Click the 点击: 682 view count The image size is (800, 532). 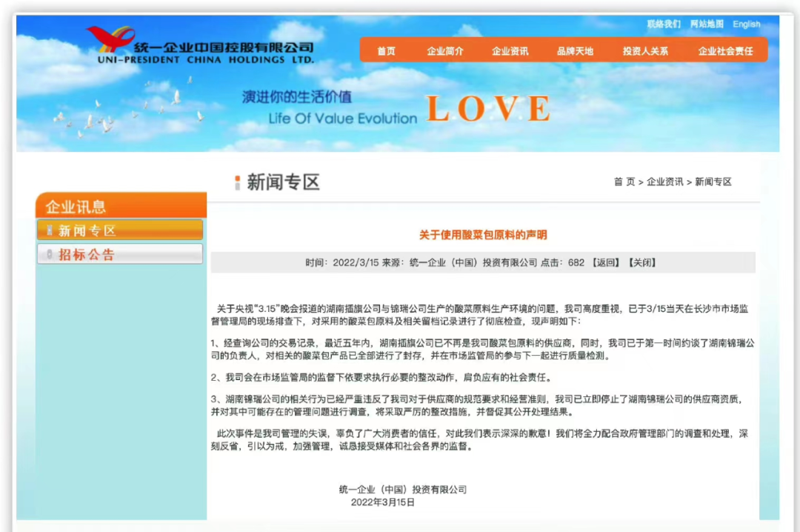coord(562,262)
